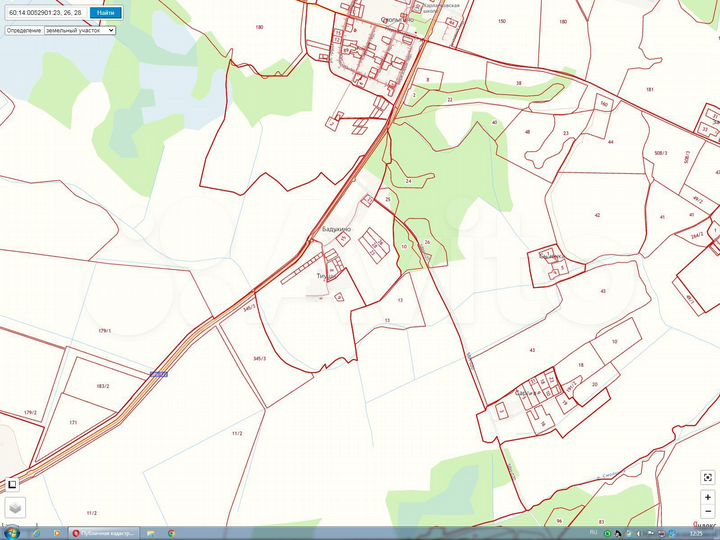Select parcel labeled 179/2

coord(30,413)
